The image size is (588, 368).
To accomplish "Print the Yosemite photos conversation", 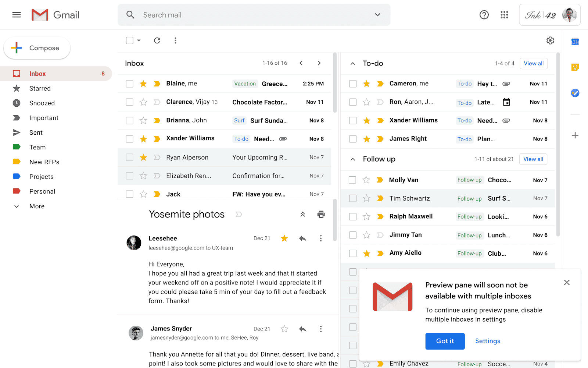I will coord(321,214).
